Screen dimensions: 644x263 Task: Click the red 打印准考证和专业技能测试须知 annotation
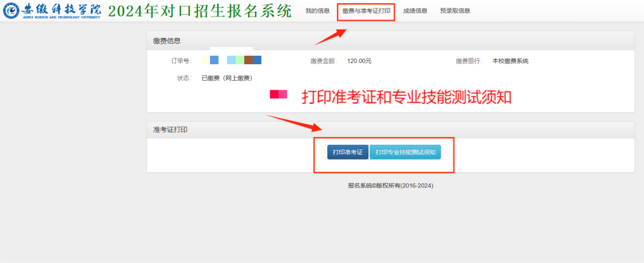[406, 97]
